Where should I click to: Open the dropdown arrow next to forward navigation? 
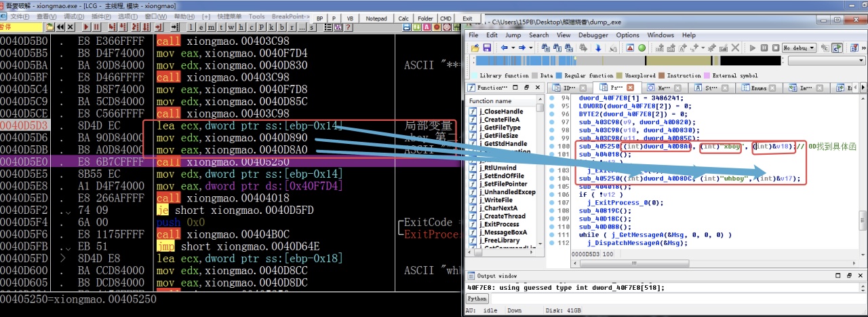[531, 48]
